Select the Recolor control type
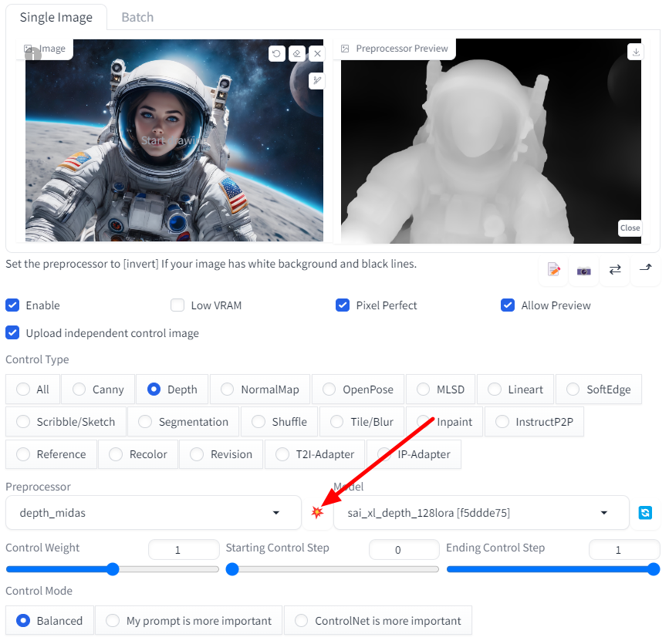This screenshot has width=669, height=644. [x=138, y=453]
